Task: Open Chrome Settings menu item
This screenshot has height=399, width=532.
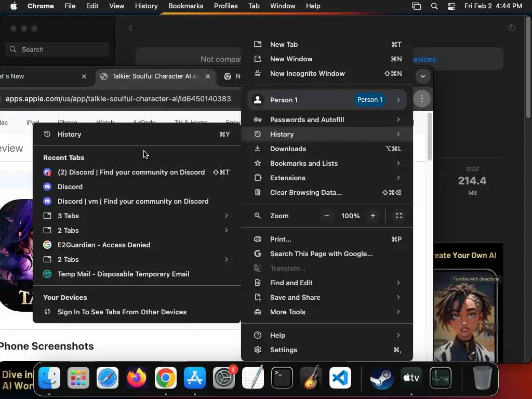Action: 327,350
